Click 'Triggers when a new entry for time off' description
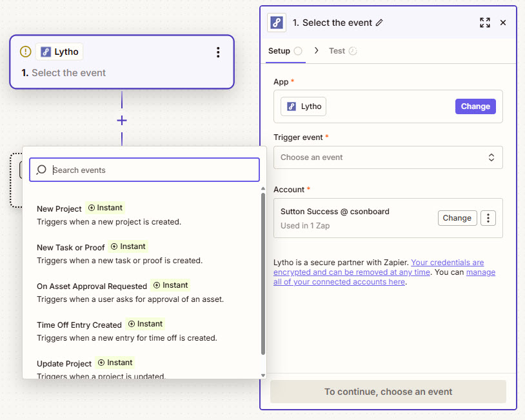 click(x=127, y=338)
